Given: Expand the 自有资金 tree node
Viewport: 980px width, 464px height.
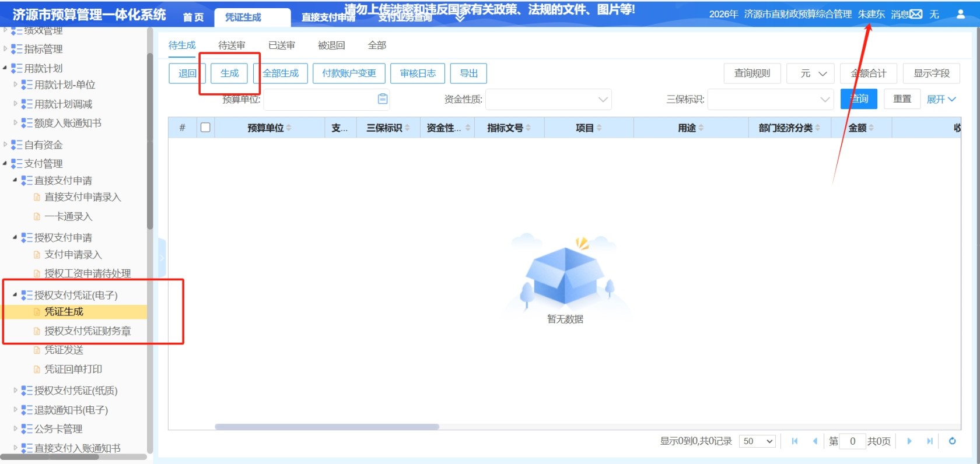Looking at the screenshot, I should [x=5, y=145].
